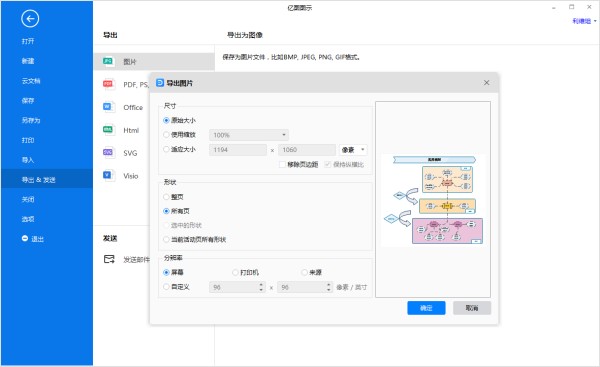Screen dimensions: 600x367
Task: Click the PDF file format icon
Action: (x=108, y=84)
